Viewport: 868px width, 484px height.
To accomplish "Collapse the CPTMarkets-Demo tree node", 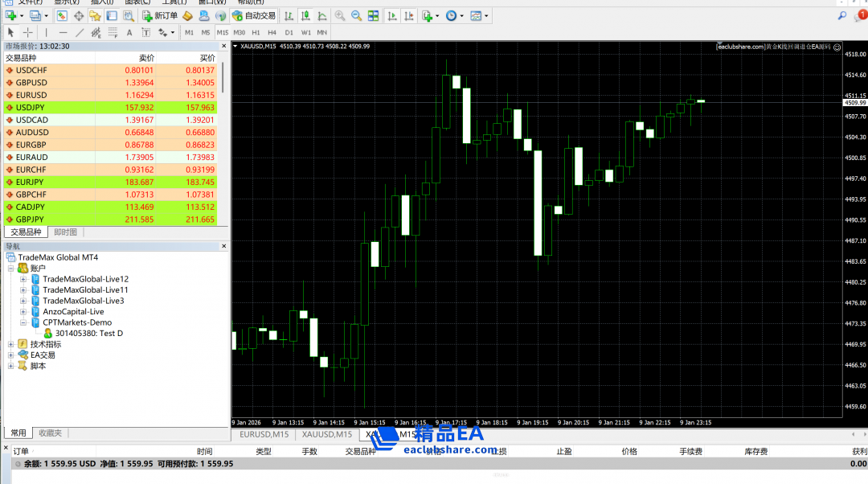I will coord(23,322).
